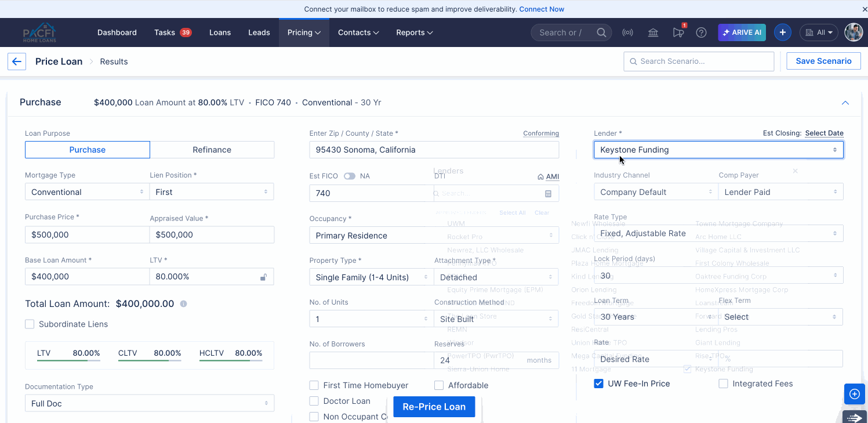The image size is (868, 423).
Task: Check the Subordinate Liens checkbox
Action: (30, 324)
